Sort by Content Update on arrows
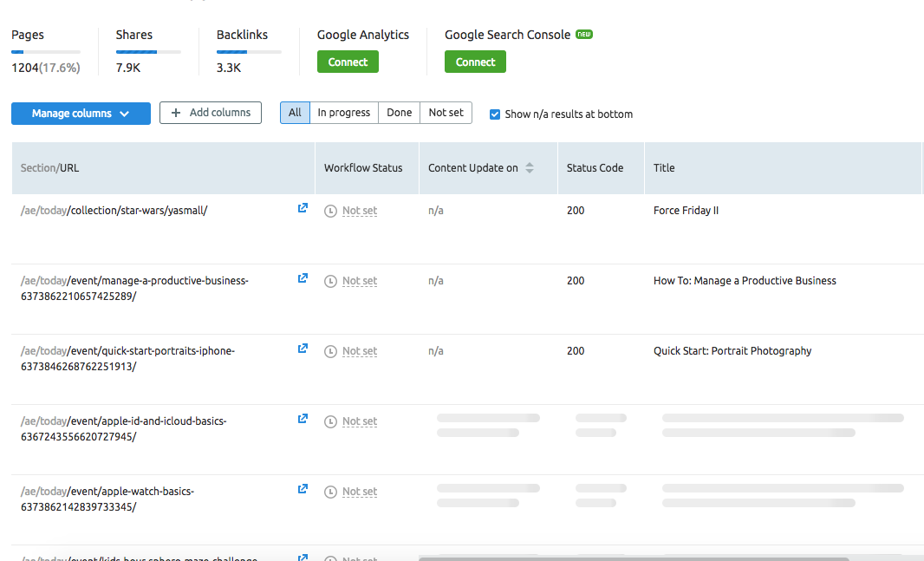The image size is (924, 561). click(x=530, y=168)
